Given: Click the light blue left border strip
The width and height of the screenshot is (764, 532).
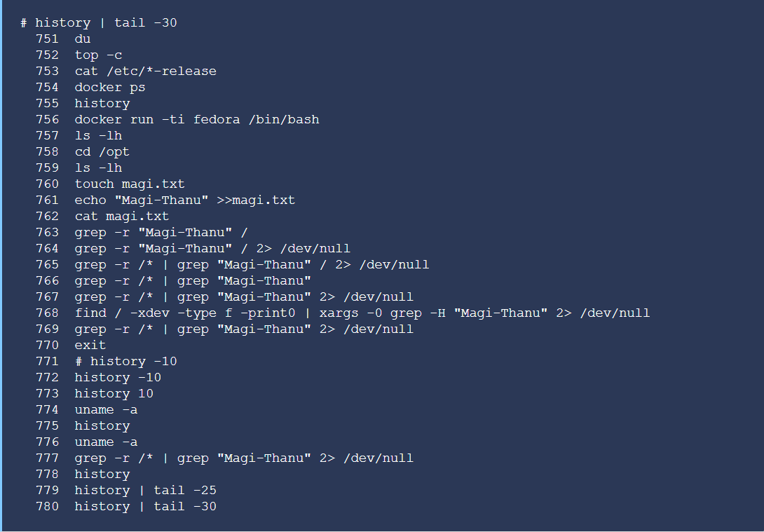Looking at the screenshot, I should [x=1, y=266].
